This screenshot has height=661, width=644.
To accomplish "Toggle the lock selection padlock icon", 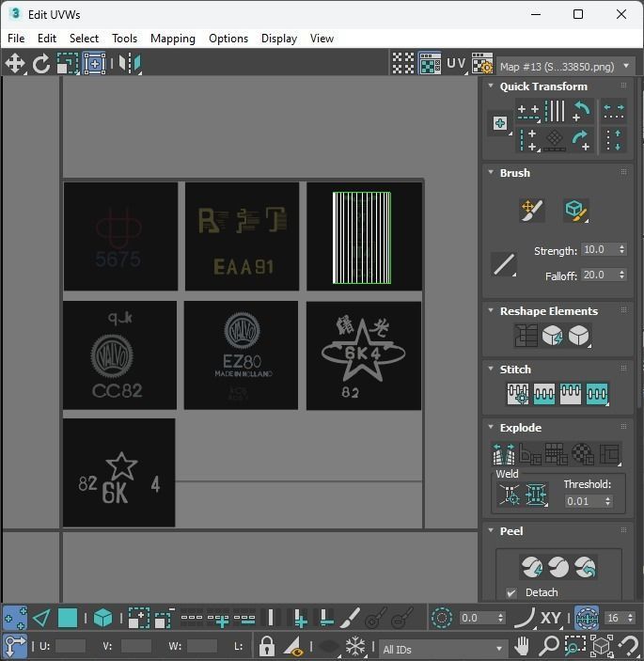I will pos(267,645).
